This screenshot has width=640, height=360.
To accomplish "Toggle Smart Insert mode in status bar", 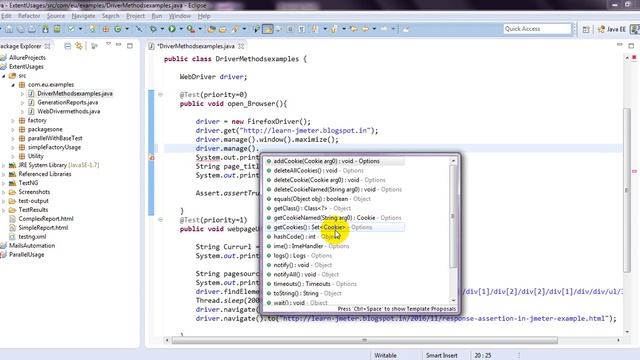I will click(442, 356).
